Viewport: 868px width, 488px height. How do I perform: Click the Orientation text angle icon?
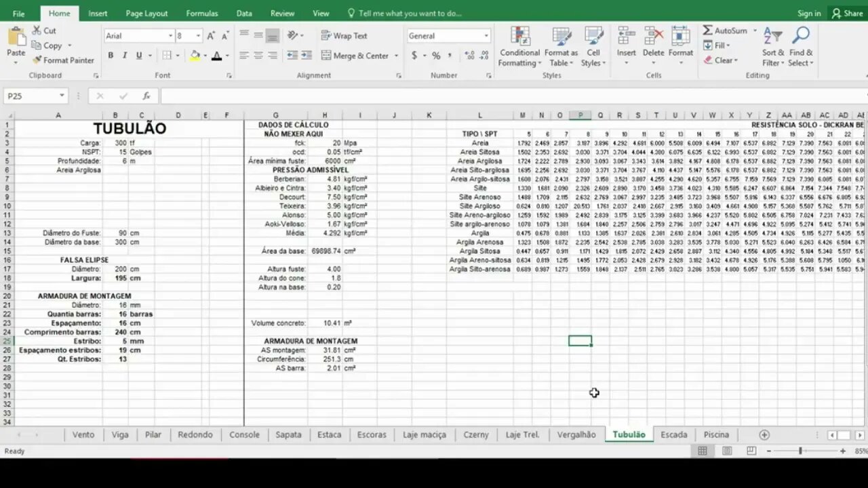pyautogui.click(x=292, y=36)
